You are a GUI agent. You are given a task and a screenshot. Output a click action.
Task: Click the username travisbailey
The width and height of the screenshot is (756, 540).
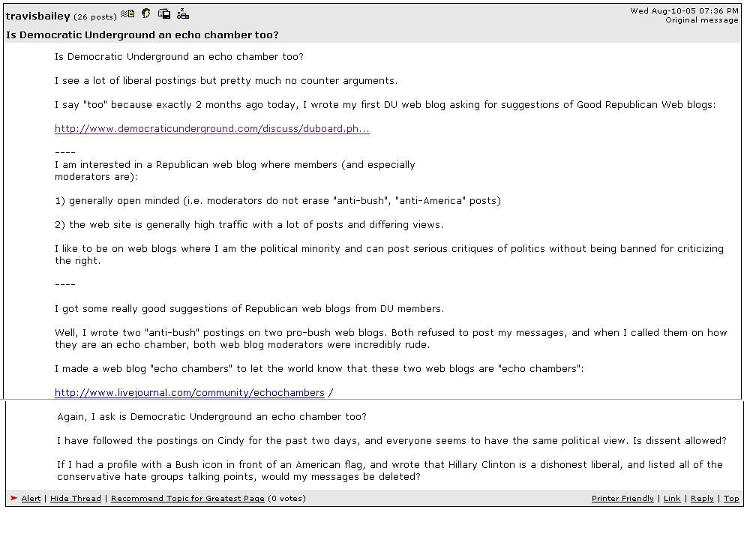click(38, 16)
